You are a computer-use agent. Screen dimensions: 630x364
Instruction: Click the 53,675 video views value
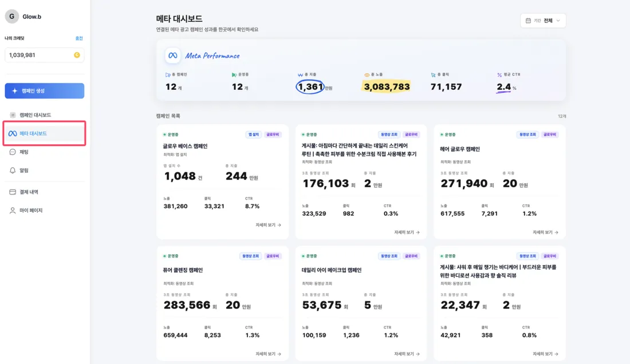click(x=322, y=305)
